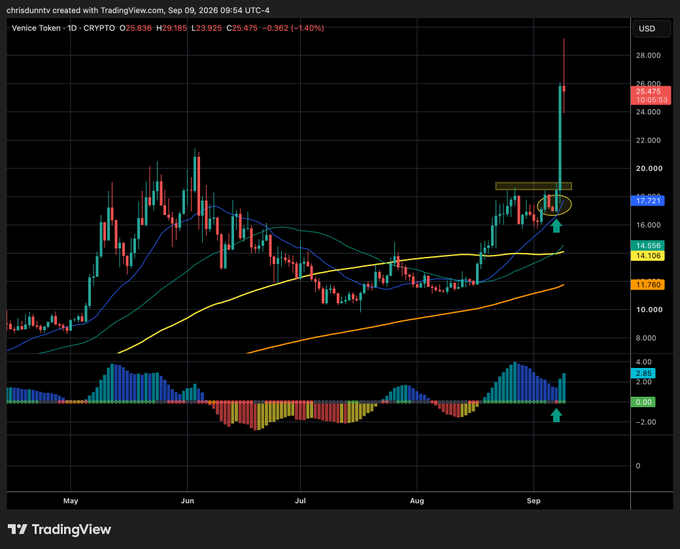This screenshot has width=680, height=549.
Task: Click the 10.000 price axis value
Action: click(x=649, y=310)
